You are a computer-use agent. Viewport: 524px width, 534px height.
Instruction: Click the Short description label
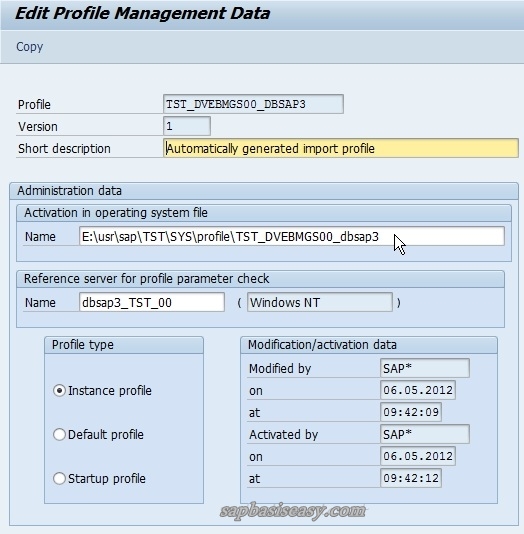64,149
